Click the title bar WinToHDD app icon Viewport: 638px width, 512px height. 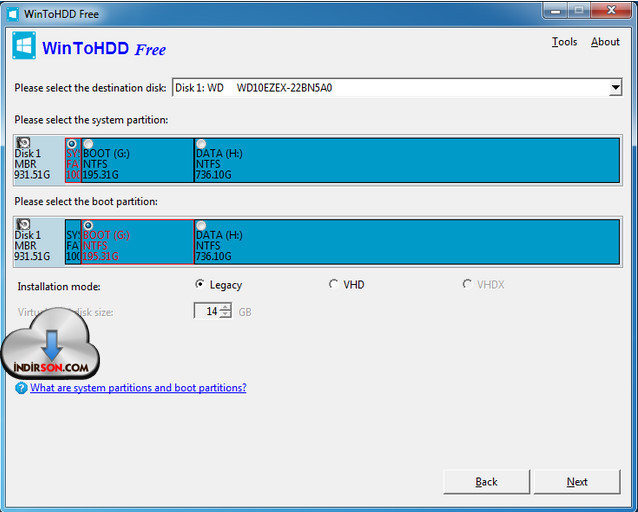click(x=13, y=14)
